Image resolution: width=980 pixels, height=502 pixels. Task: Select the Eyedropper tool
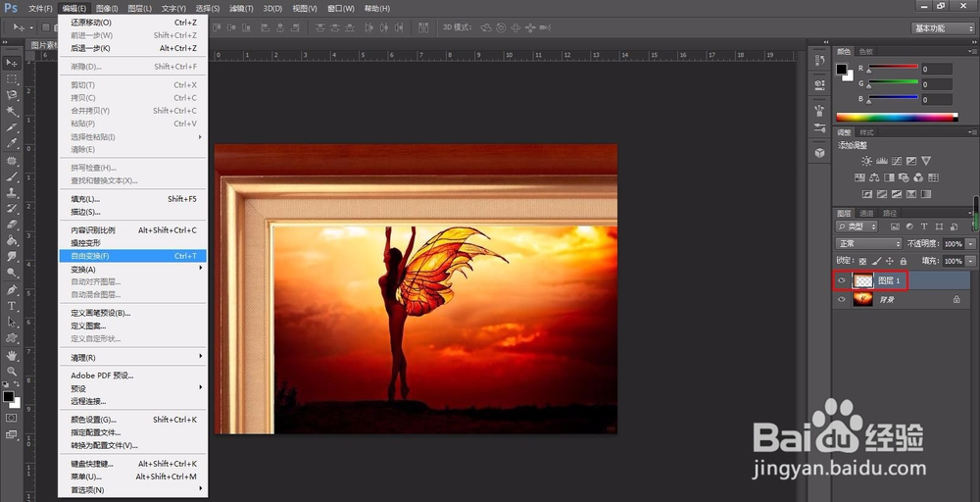click(11, 143)
